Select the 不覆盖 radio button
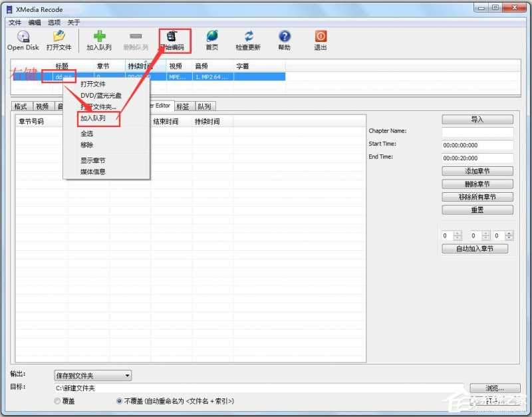This screenshot has width=532, height=417. [x=120, y=401]
